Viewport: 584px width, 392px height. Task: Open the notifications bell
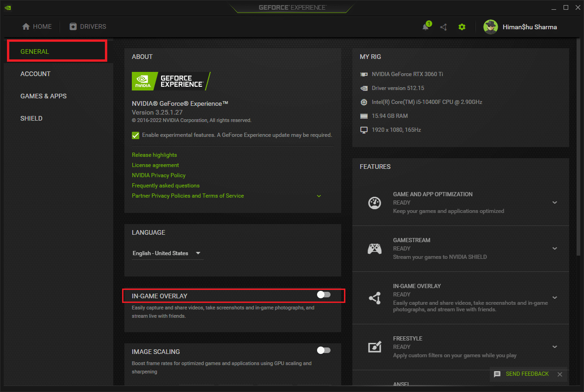pyautogui.click(x=426, y=26)
